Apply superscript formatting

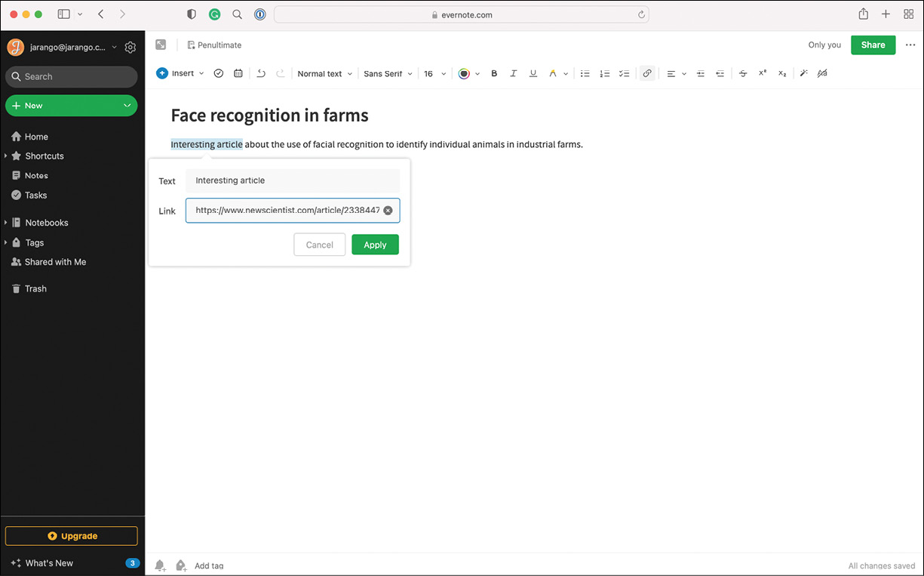[x=762, y=73]
